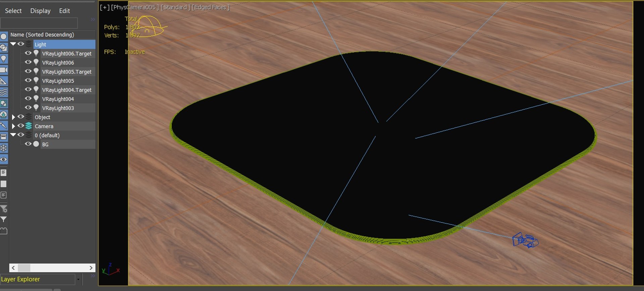Toggle Display Cameras filter icon

point(4,70)
